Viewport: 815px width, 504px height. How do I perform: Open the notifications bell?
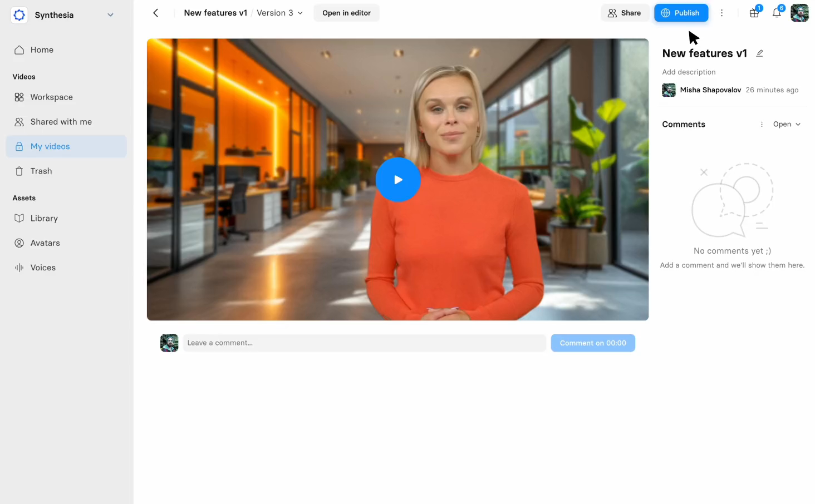click(777, 13)
